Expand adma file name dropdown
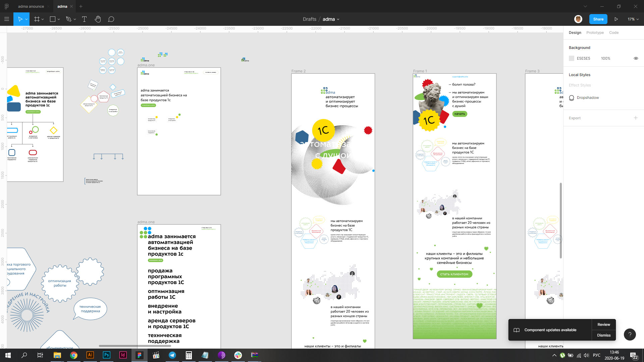Image resolution: width=644 pixels, height=362 pixels. click(x=338, y=19)
